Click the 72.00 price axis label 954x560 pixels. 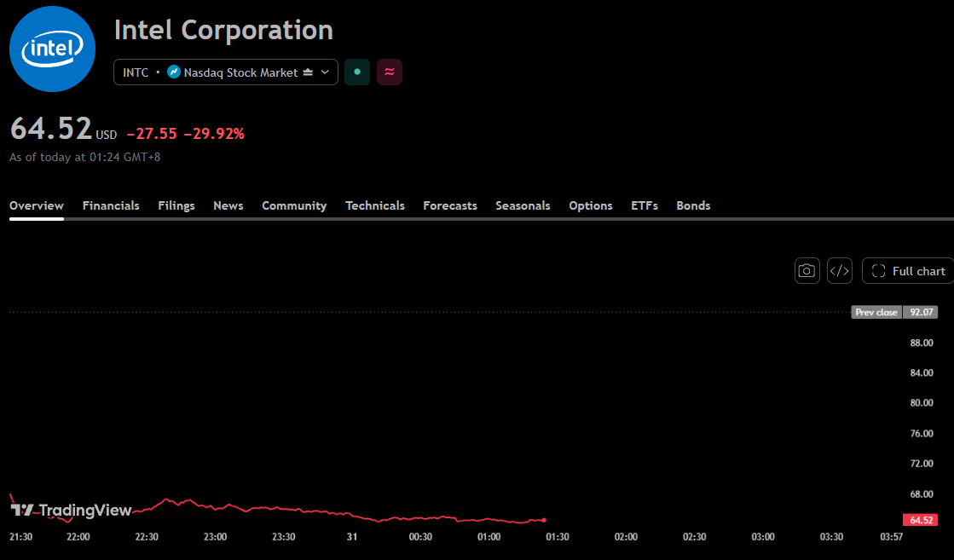[x=921, y=464]
